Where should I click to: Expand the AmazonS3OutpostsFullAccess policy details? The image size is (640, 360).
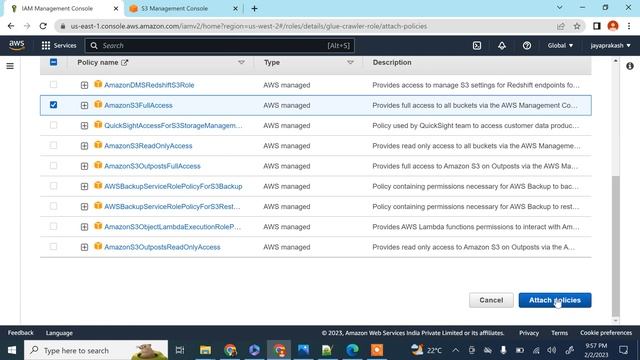pyautogui.click(x=84, y=166)
